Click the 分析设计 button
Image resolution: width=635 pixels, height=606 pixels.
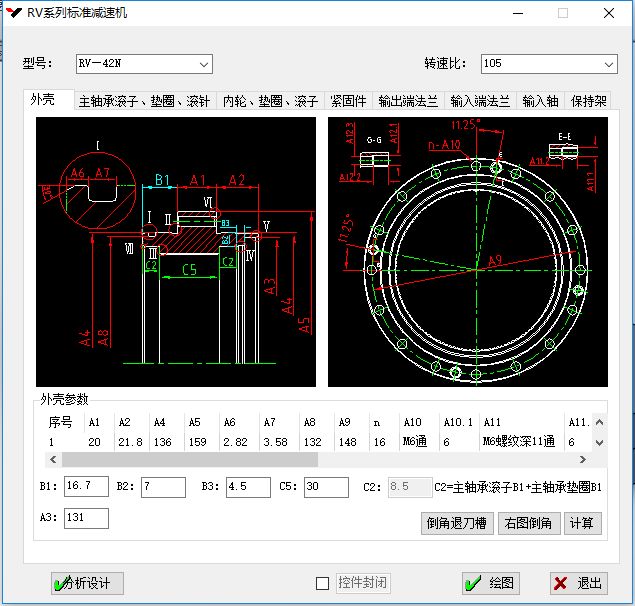pyautogui.click(x=87, y=583)
